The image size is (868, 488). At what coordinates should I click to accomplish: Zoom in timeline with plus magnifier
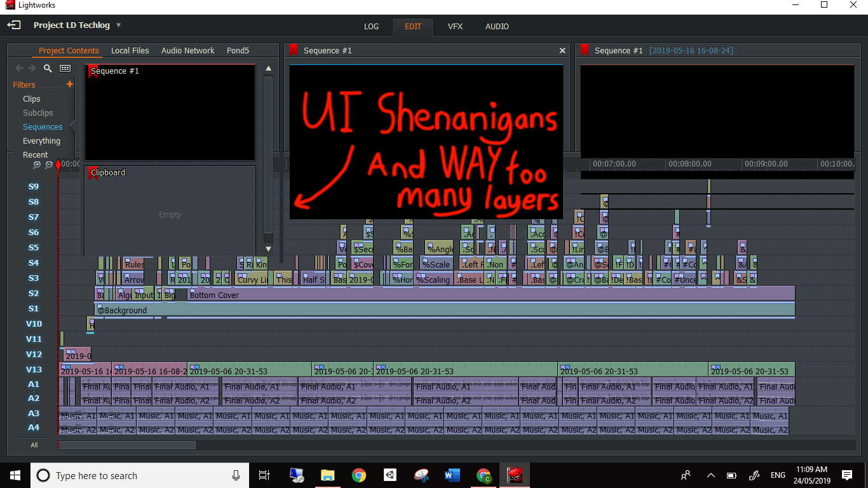(37, 165)
